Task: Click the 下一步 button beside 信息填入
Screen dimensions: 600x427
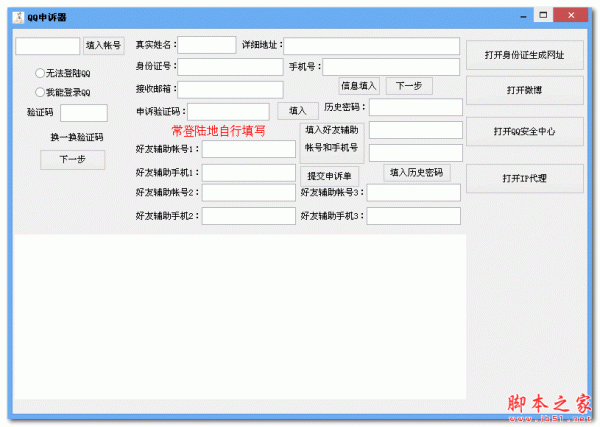Action: tap(409, 86)
